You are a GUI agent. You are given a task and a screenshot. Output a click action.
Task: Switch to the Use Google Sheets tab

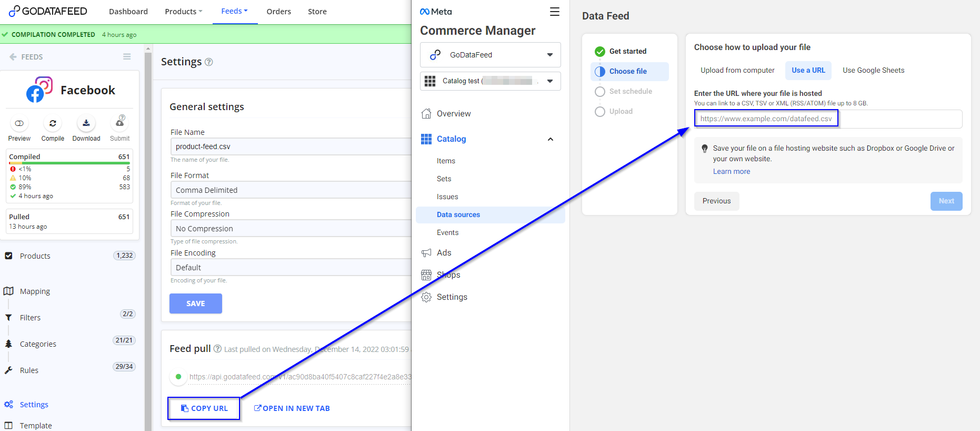click(873, 71)
